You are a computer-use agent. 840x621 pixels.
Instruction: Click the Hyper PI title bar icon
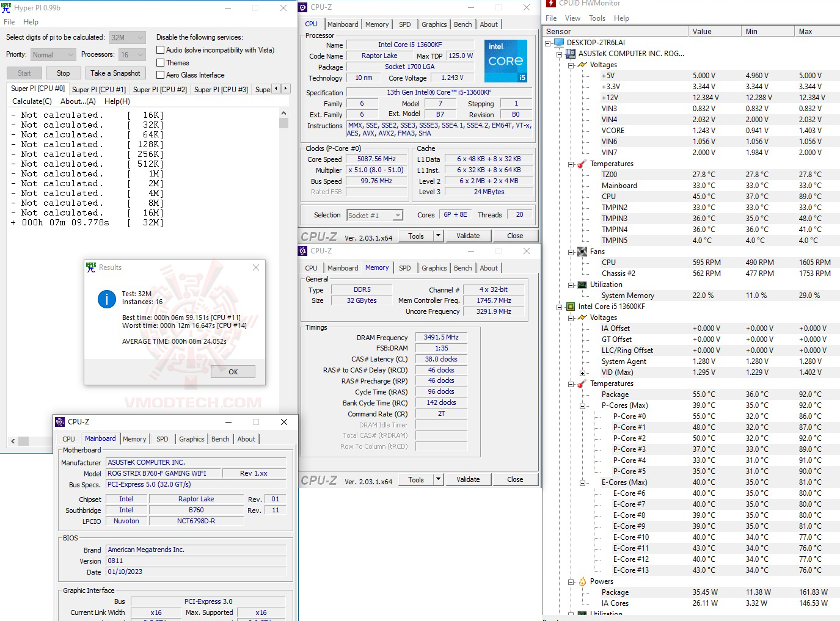[6, 7]
